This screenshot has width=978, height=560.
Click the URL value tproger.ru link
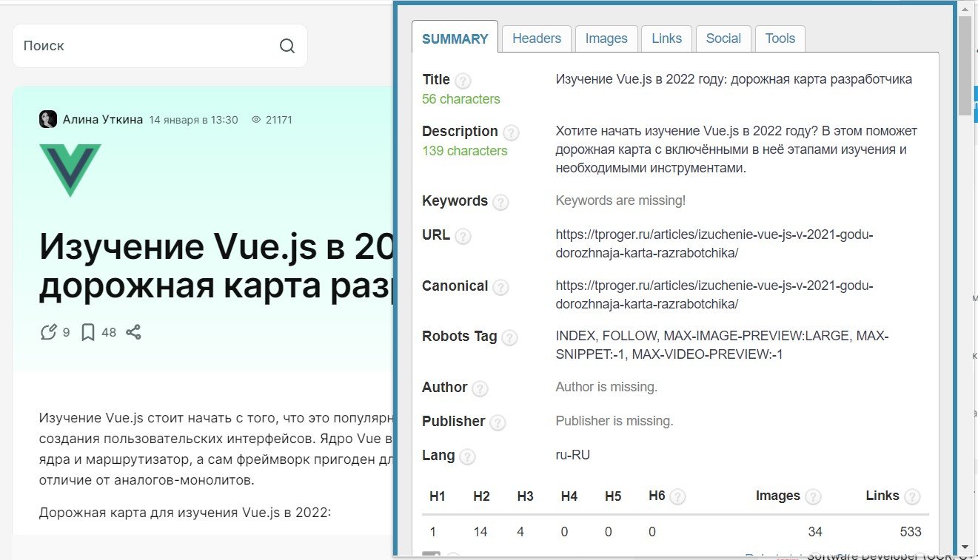[714, 244]
